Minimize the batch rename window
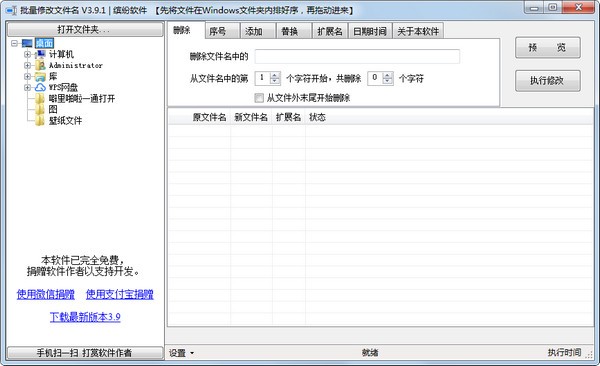 coord(534,7)
